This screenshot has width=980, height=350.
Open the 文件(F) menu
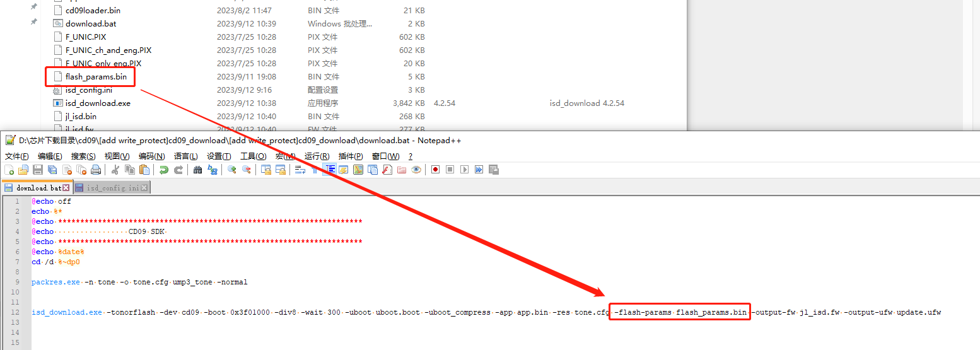click(x=17, y=156)
